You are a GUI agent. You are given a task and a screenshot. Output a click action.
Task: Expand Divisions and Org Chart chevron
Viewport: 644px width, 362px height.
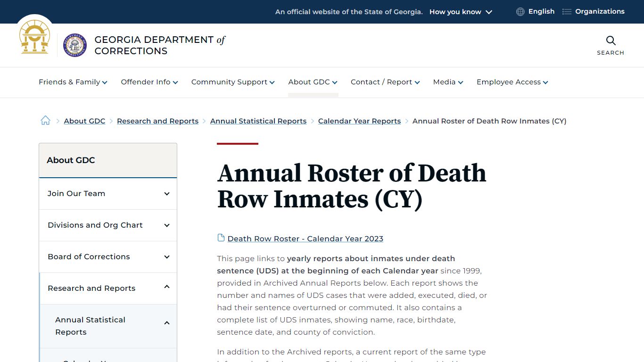[x=167, y=225]
